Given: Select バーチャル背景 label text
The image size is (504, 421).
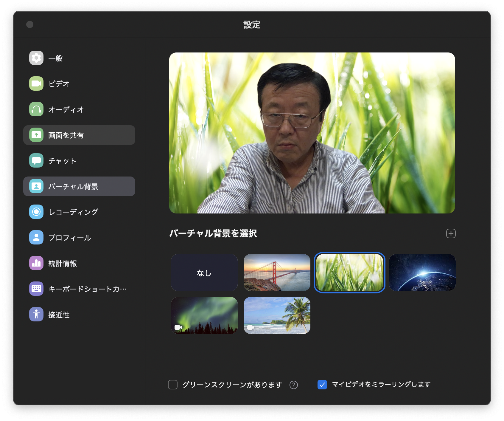Looking at the screenshot, I should click(x=73, y=186).
